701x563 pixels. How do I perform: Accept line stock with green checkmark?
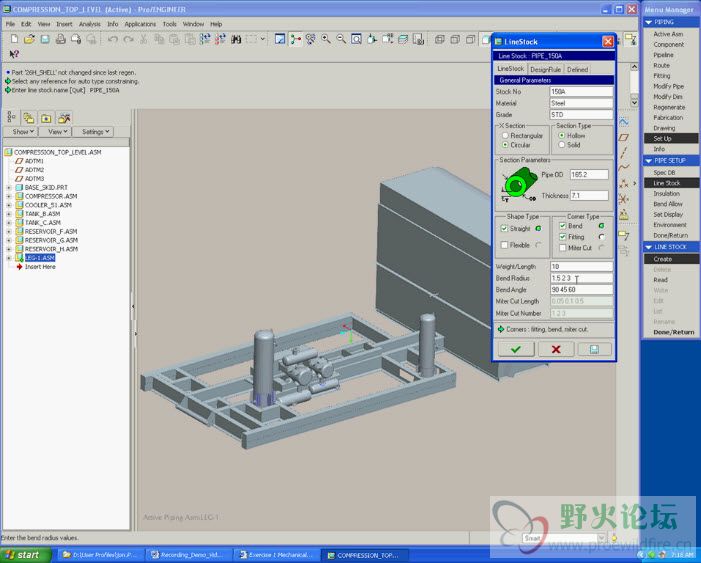click(516, 349)
